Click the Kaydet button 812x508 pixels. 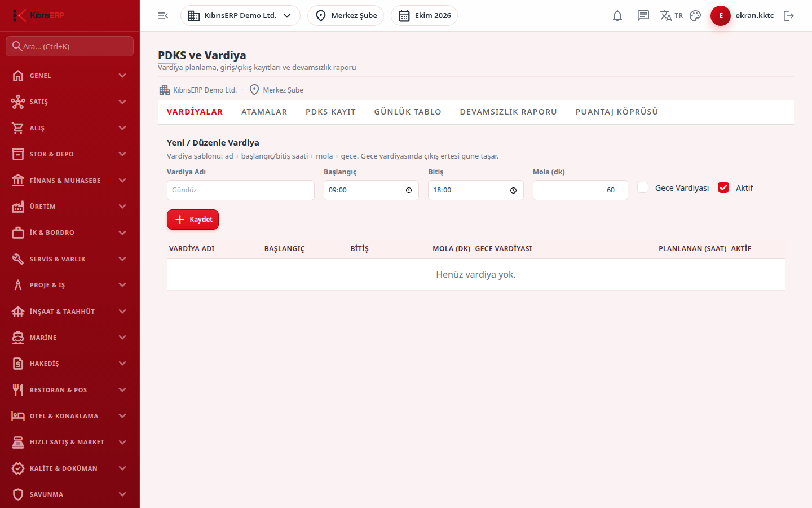(x=193, y=220)
